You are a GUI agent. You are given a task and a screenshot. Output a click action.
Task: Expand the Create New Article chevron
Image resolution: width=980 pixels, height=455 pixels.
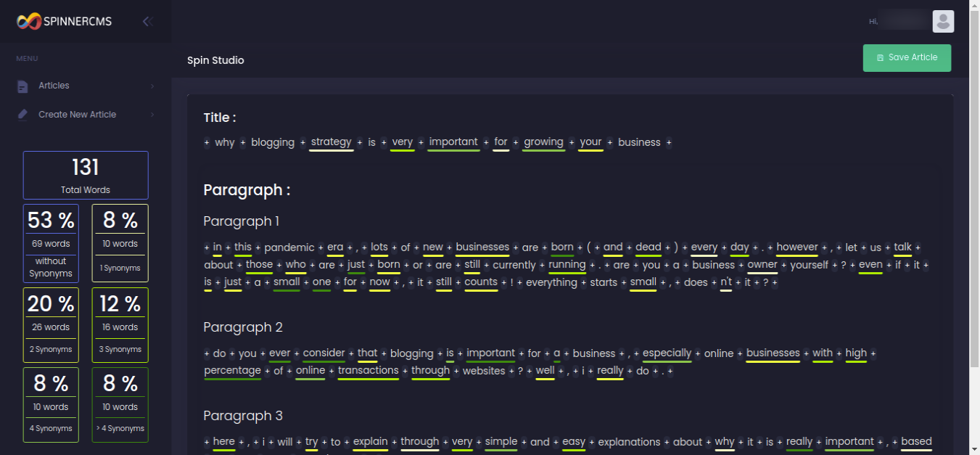click(152, 114)
